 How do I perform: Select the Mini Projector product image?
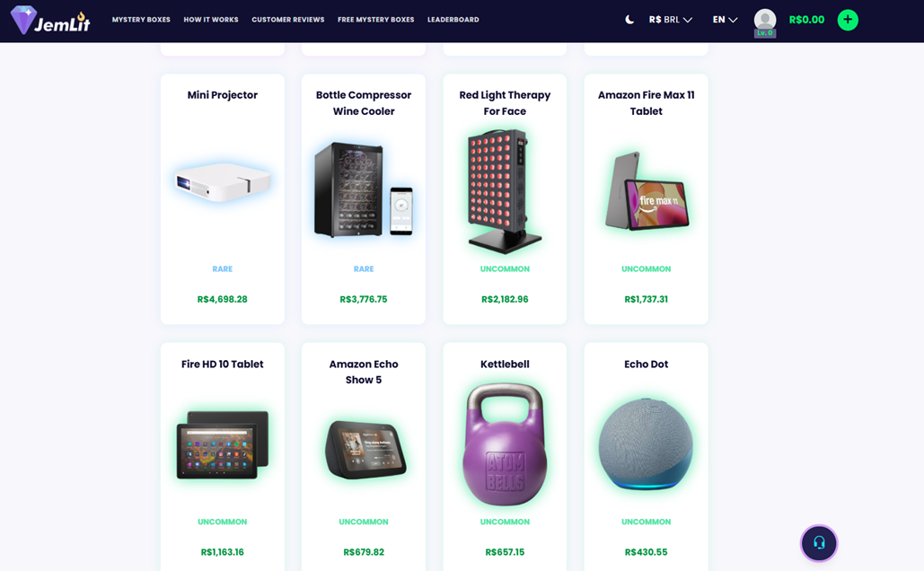[x=223, y=182]
